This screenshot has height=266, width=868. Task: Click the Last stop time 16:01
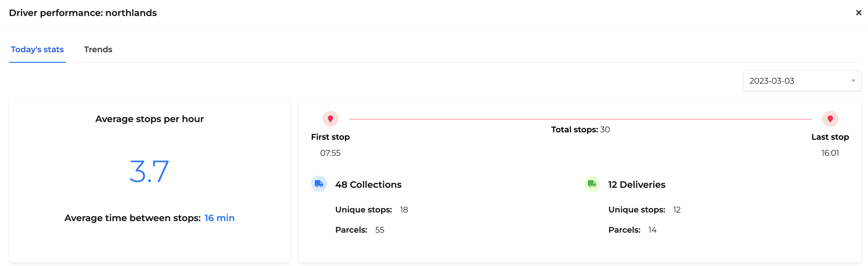[x=830, y=153]
